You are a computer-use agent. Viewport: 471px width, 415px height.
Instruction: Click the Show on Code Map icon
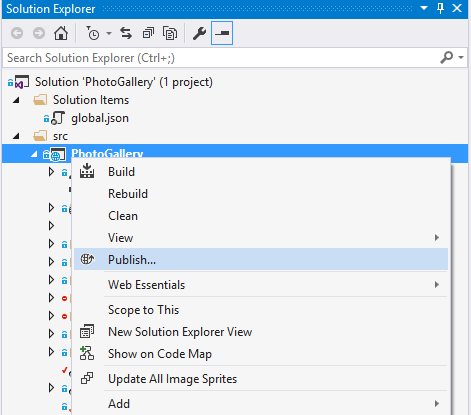pyautogui.click(x=87, y=353)
